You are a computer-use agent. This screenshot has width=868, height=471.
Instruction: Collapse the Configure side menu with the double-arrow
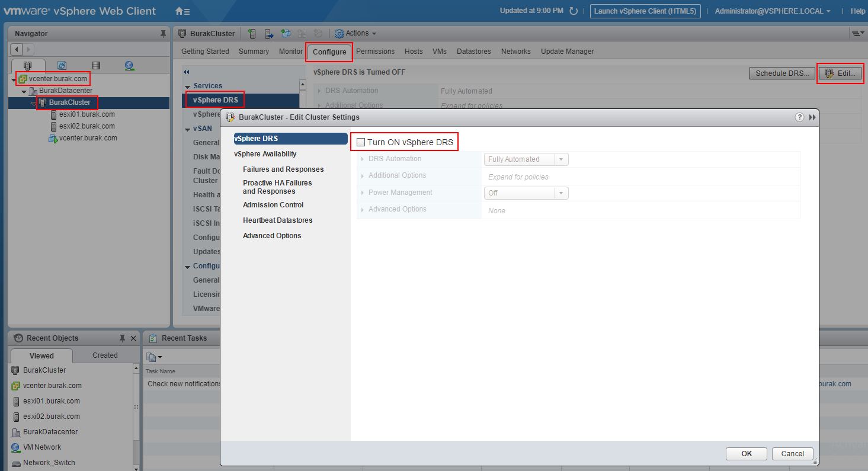point(186,72)
